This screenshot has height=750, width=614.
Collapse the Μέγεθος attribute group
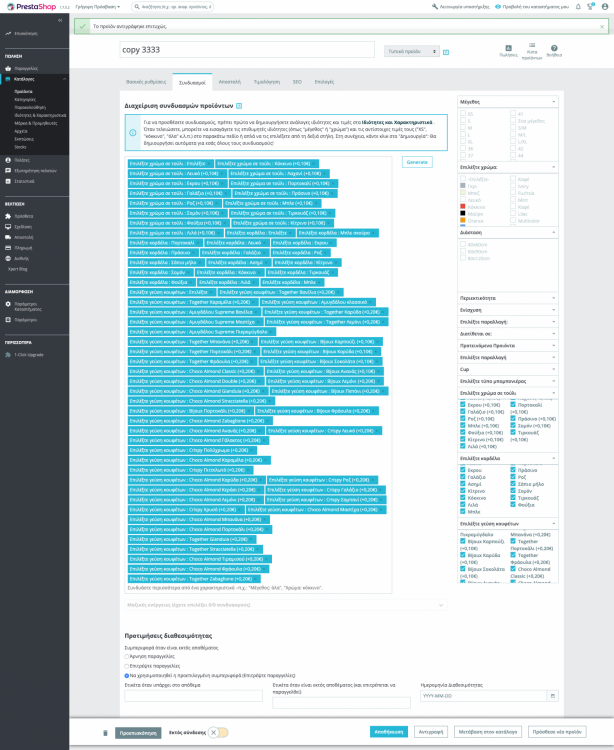pos(508,102)
